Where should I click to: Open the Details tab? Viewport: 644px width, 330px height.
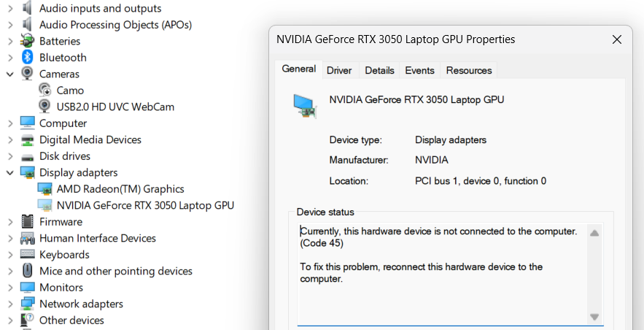(x=379, y=70)
